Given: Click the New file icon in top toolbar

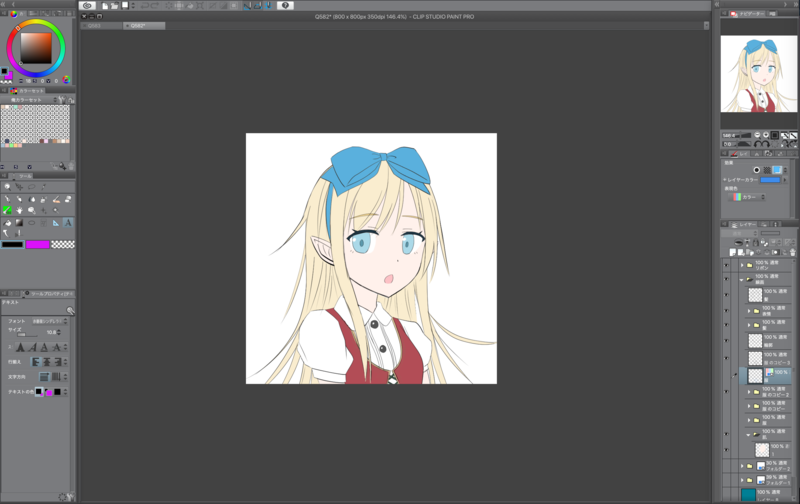Looking at the screenshot, I should coord(105,6).
